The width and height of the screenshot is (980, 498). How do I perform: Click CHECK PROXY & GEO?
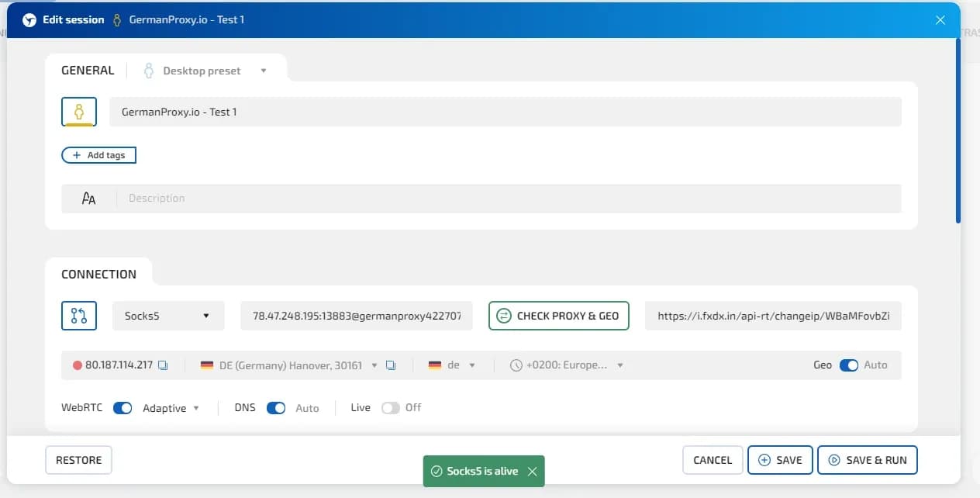(x=558, y=315)
